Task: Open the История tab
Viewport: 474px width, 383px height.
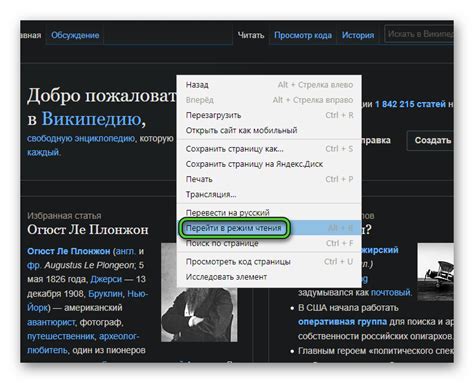Action: tap(358, 35)
